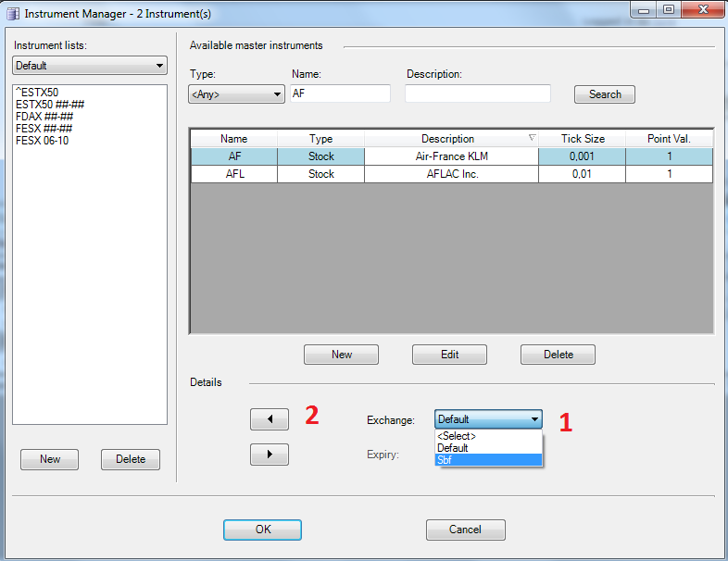Click the left arrow add-instrument button
The image size is (728, 561).
click(270, 419)
